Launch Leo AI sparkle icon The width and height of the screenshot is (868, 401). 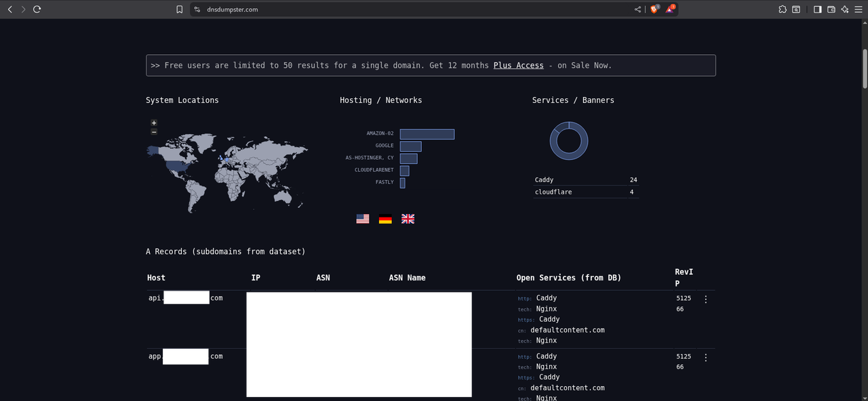point(845,9)
